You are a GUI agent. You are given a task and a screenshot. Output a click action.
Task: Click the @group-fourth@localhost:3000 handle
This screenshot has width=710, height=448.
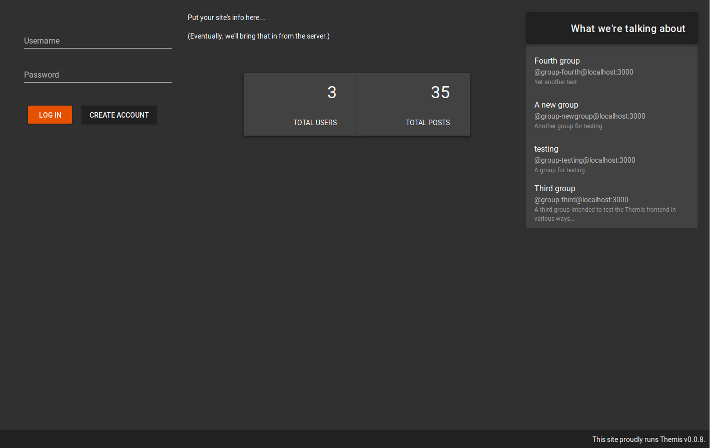point(583,72)
